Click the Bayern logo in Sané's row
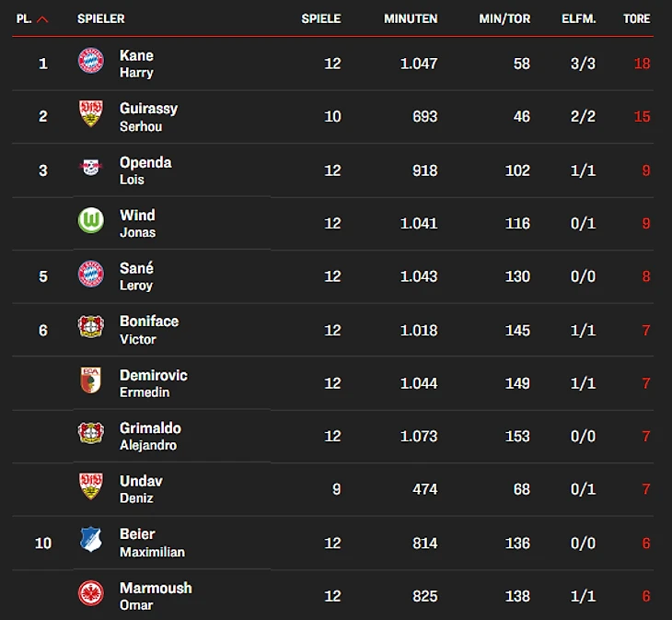The height and width of the screenshot is (620, 672). (x=90, y=275)
